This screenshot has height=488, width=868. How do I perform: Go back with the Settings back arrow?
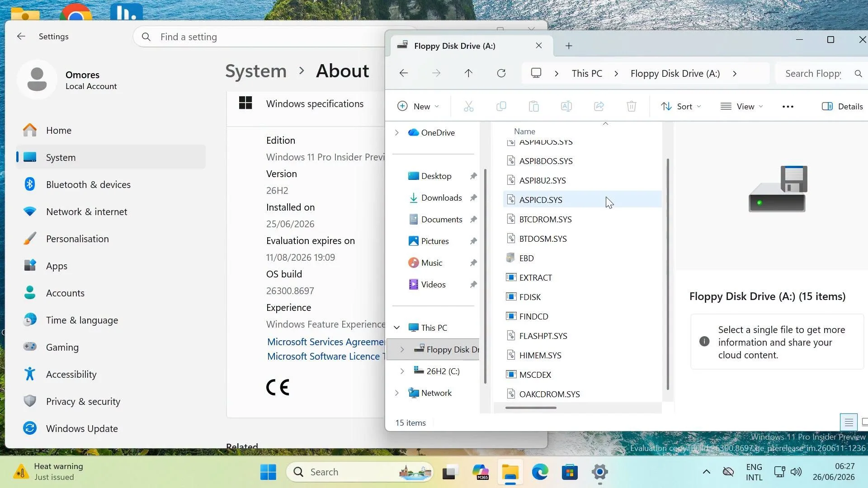[21, 37]
